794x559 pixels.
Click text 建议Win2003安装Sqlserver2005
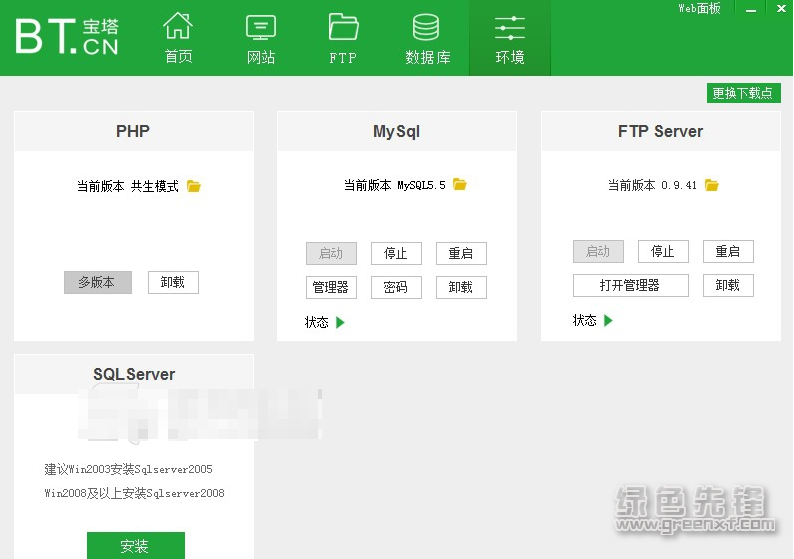[129, 469]
